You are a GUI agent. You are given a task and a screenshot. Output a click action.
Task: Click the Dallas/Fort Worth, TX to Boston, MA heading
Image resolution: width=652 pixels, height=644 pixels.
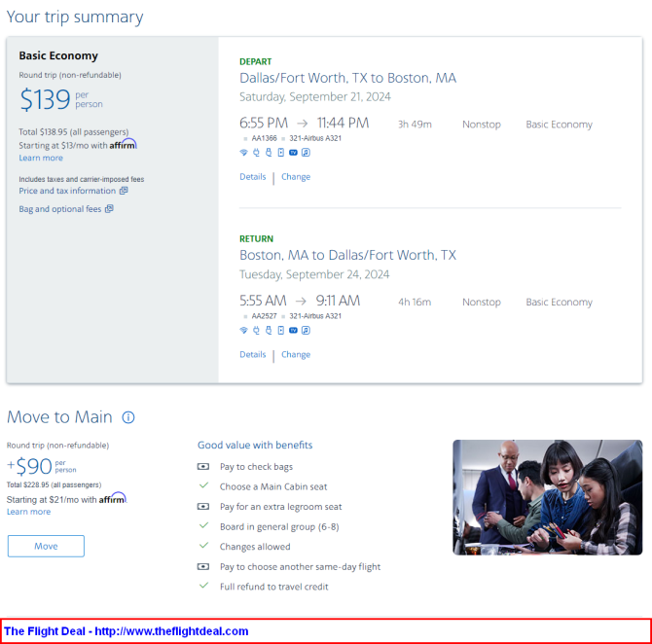tap(347, 78)
